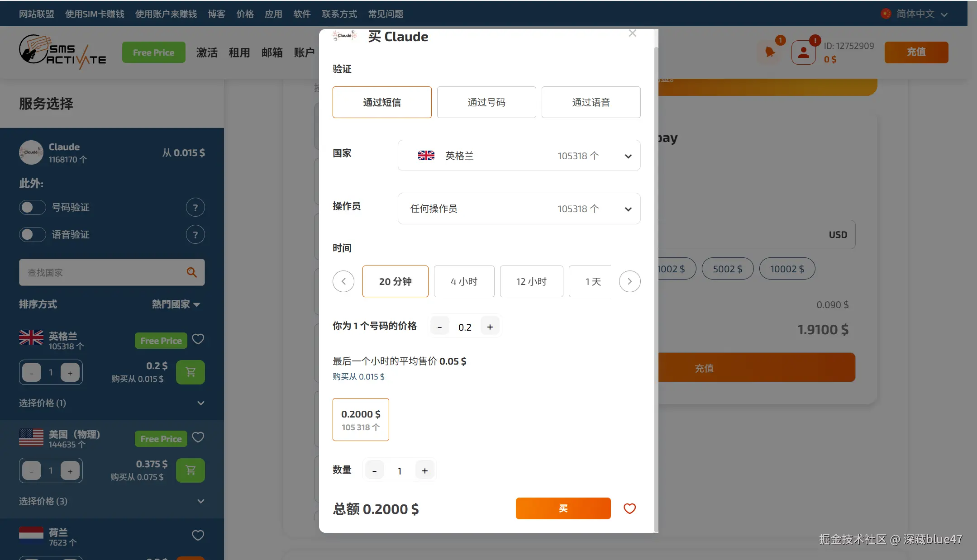The height and width of the screenshot is (560, 977).
Task: Click the SMS-Activate logo
Action: (62, 52)
